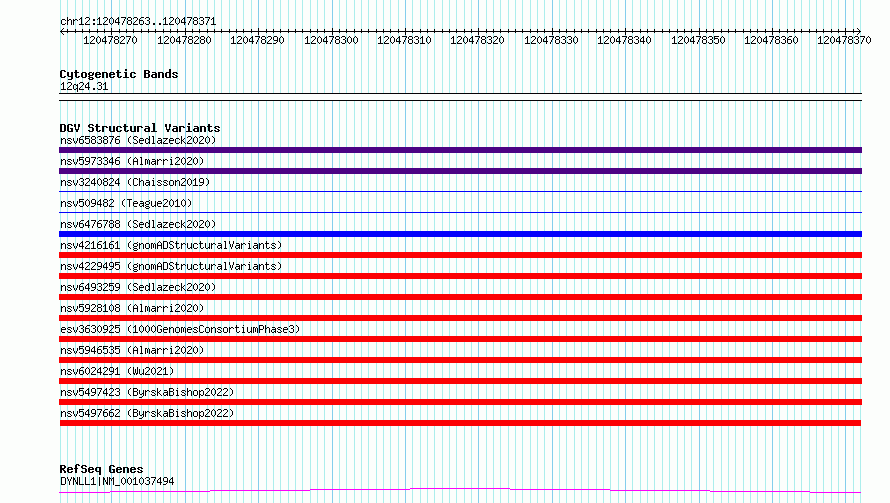Select the magenta DYNLL1 gene feature line

[460, 490]
